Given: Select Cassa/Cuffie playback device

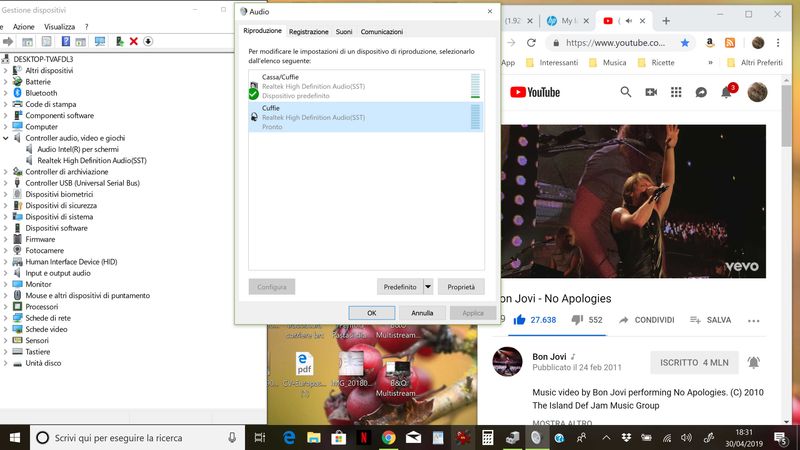Looking at the screenshot, I should [x=366, y=86].
